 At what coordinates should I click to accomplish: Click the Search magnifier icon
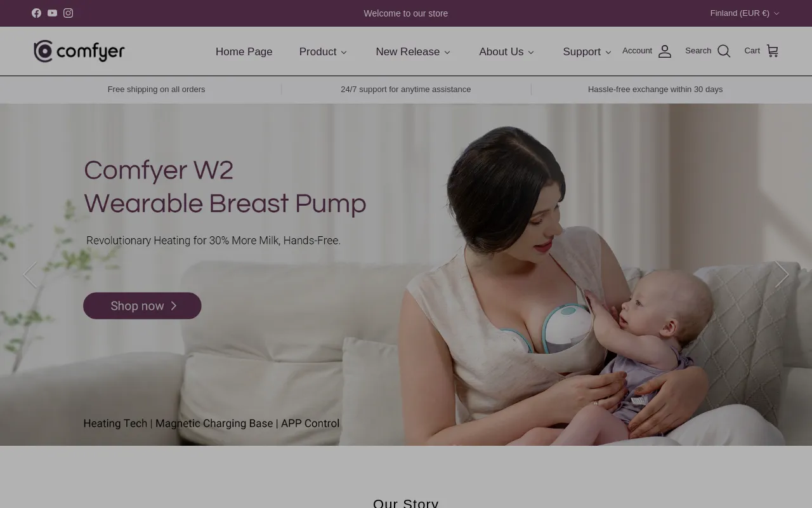pos(724,51)
